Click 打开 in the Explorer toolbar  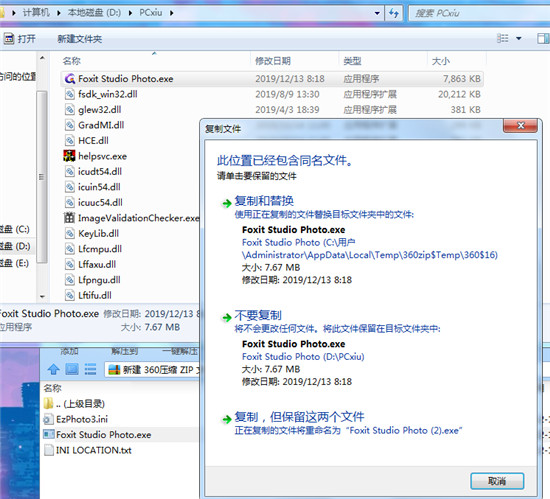20,39
